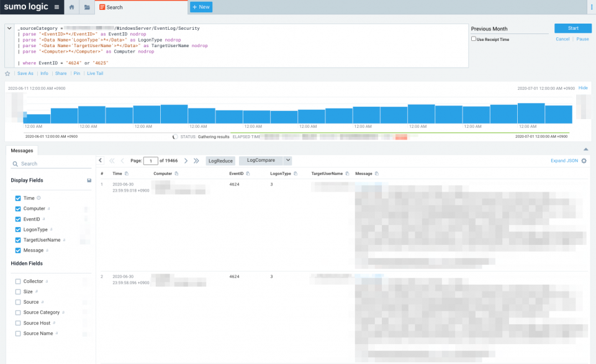Collapse the fields sidebar with left chevron

coord(101,160)
